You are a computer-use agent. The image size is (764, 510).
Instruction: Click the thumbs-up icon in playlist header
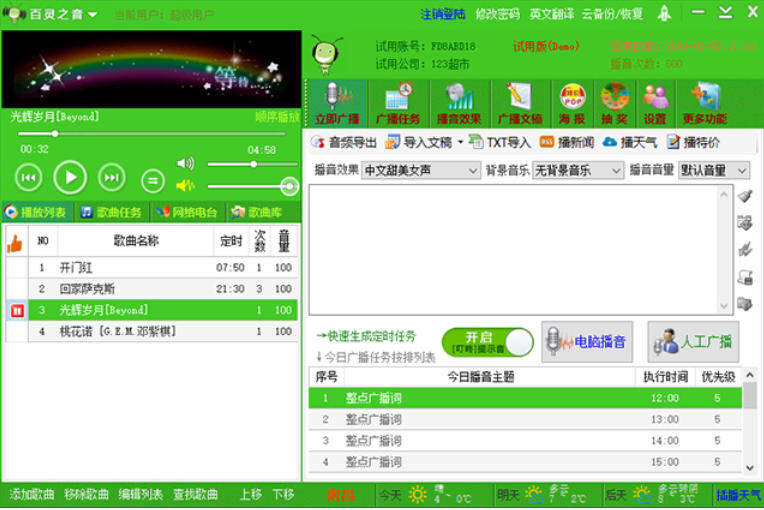point(15,243)
